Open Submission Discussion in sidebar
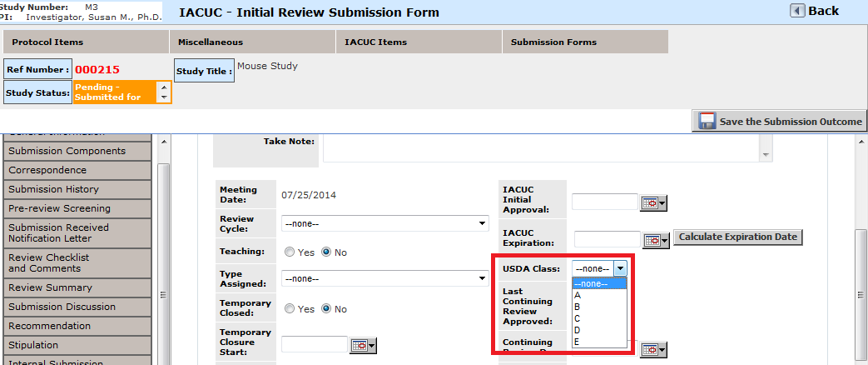This screenshot has width=868, height=365. 77,307
